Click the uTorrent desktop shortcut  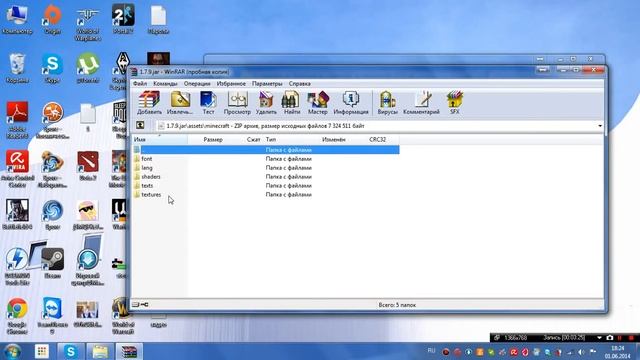coord(88,68)
